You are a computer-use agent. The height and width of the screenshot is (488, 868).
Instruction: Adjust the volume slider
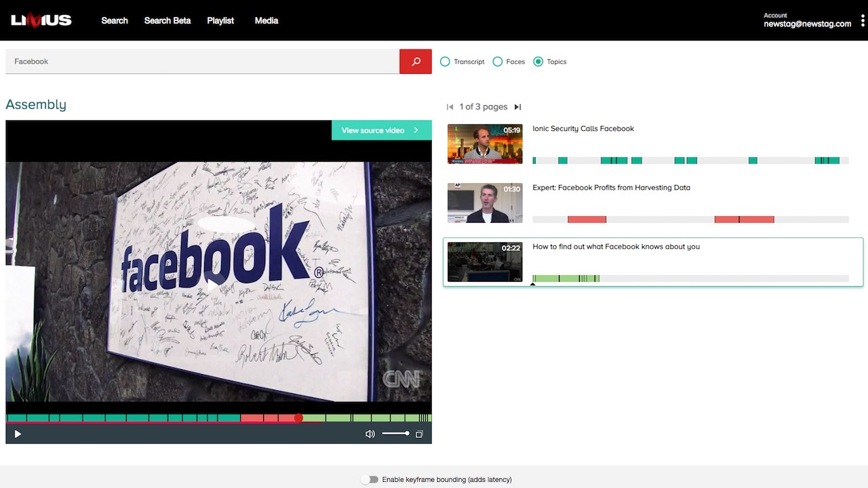point(395,434)
